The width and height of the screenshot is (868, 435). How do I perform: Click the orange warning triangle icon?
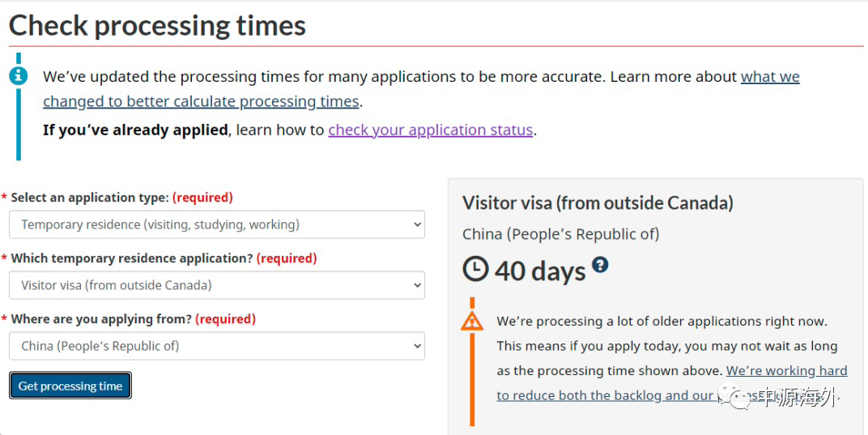click(472, 321)
